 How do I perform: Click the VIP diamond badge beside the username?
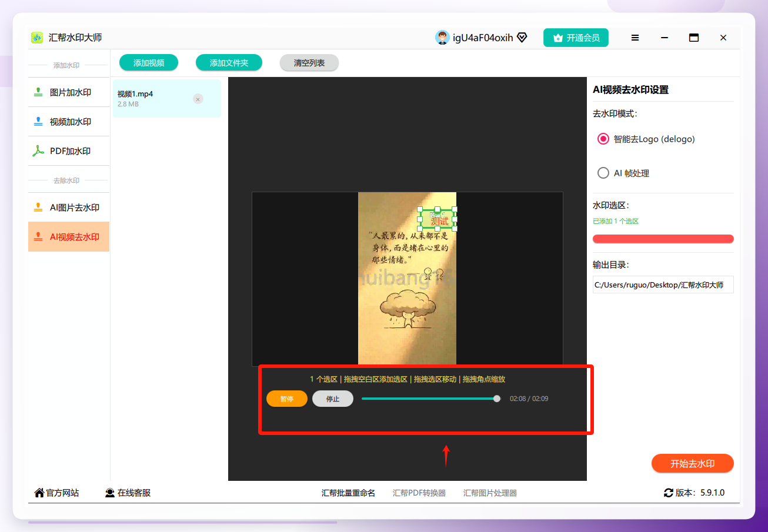[x=522, y=38]
